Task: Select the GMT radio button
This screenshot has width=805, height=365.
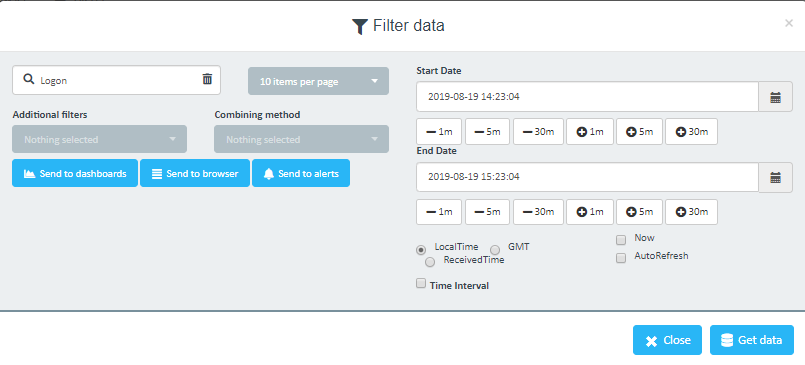Action: (x=495, y=250)
